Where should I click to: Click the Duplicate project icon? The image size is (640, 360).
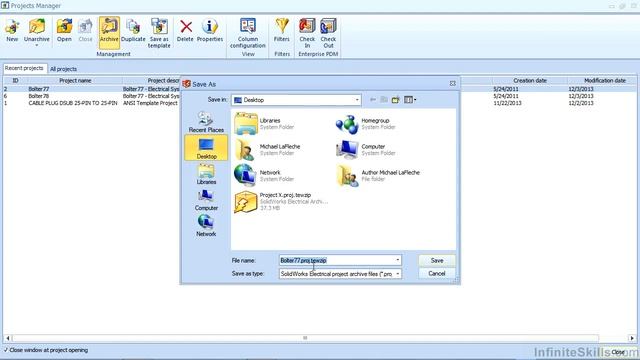[133, 30]
